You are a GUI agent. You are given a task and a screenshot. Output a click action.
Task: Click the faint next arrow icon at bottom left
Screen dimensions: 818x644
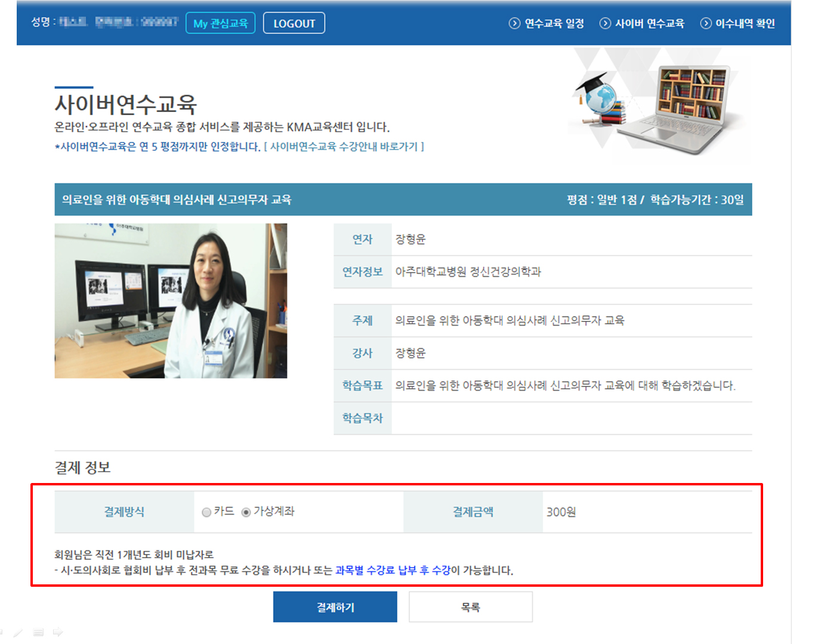(58, 632)
